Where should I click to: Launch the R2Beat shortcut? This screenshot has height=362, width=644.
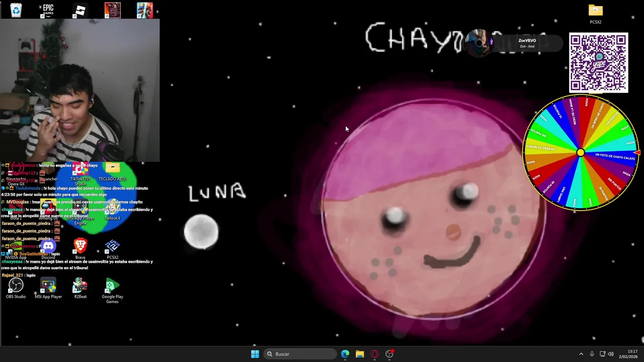click(80, 289)
